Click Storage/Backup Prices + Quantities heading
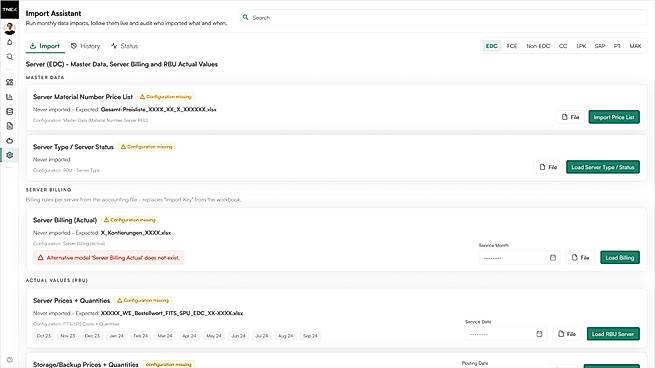 (x=86, y=365)
